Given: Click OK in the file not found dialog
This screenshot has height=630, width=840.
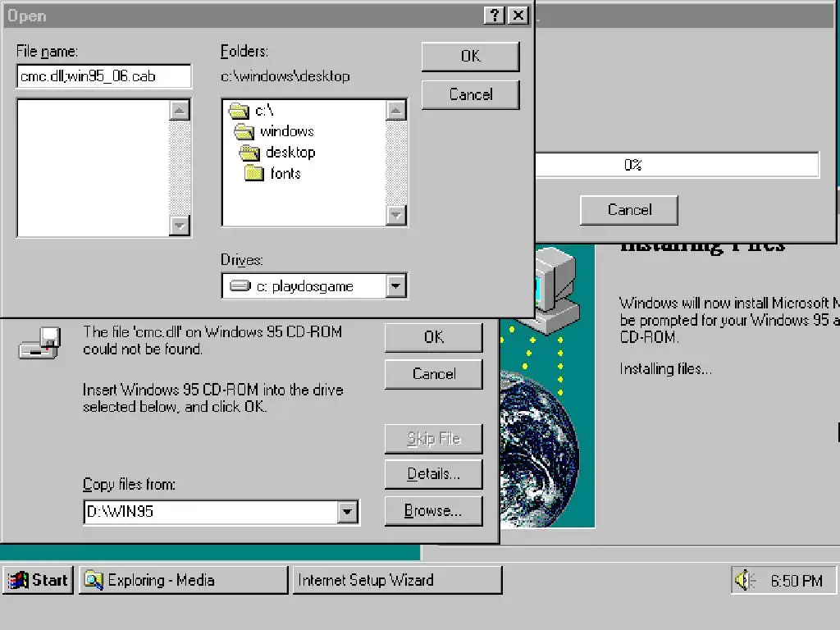Looking at the screenshot, I should click(x=433, y=337).
